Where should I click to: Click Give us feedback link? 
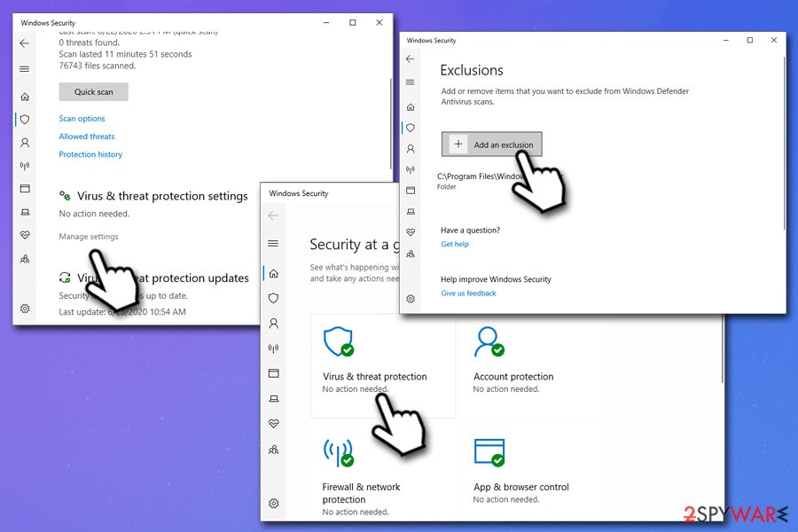[x=469, y=293]
